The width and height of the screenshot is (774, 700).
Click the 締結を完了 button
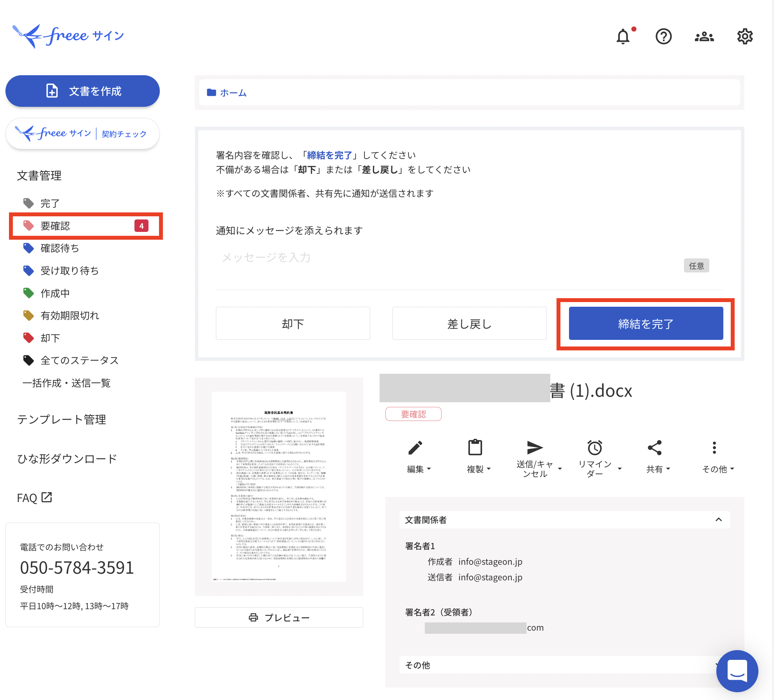click(646, 323)
